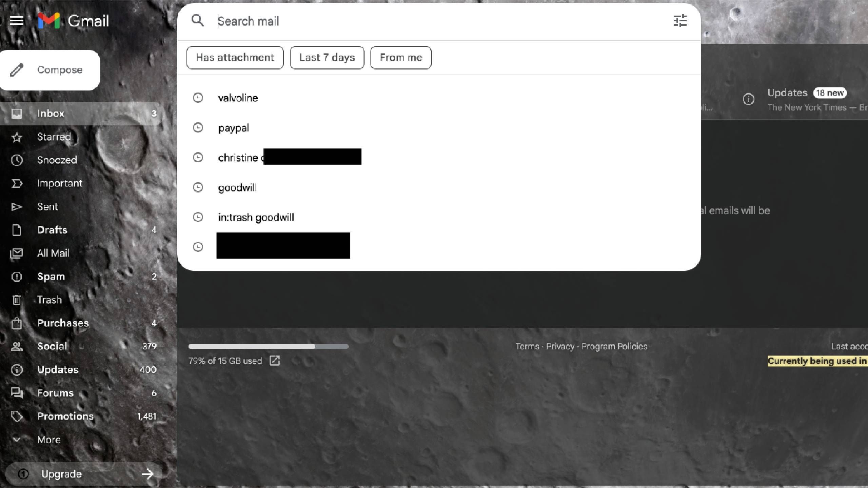
Task: Select the in:trash goodwill suggestion
Action: [x=439, y=217]
